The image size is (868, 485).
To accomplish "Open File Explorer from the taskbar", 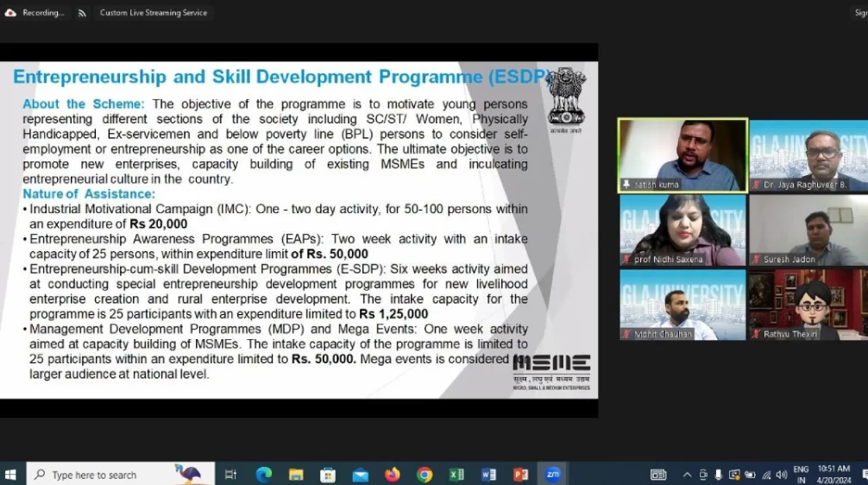I will [296, 474].
